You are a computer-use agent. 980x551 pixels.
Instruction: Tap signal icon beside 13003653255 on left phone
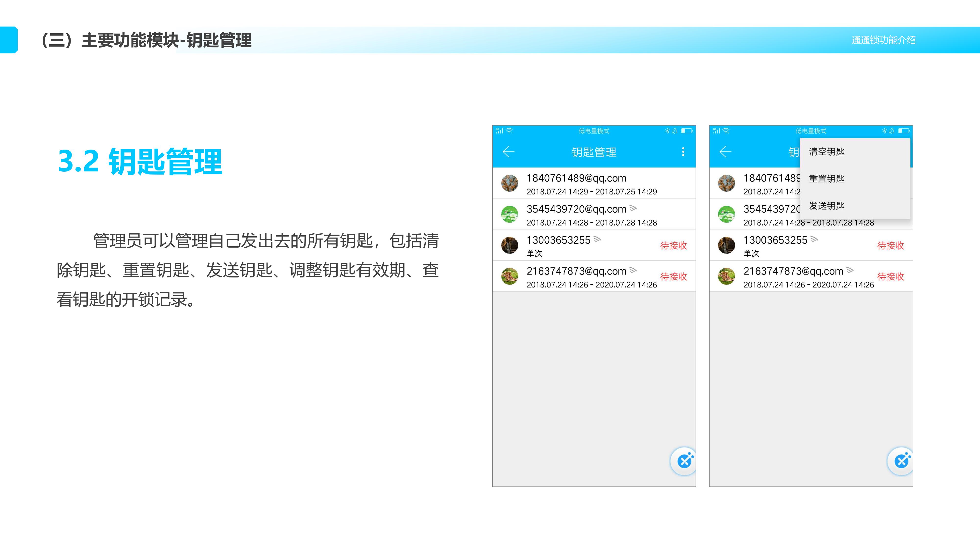[597, 239]
